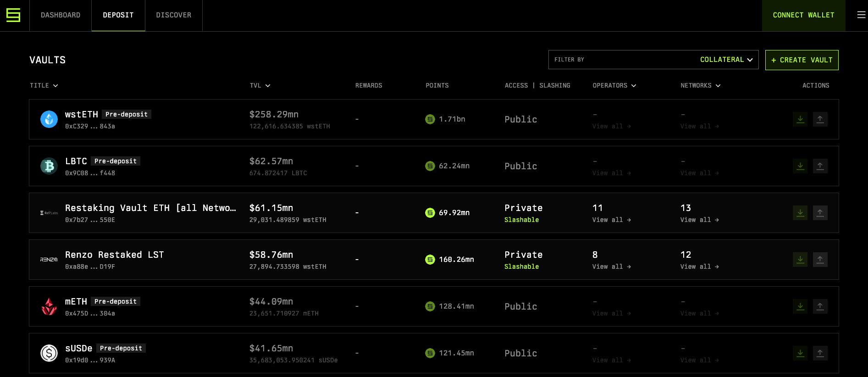Switch to the Dashboard tab

61,15
